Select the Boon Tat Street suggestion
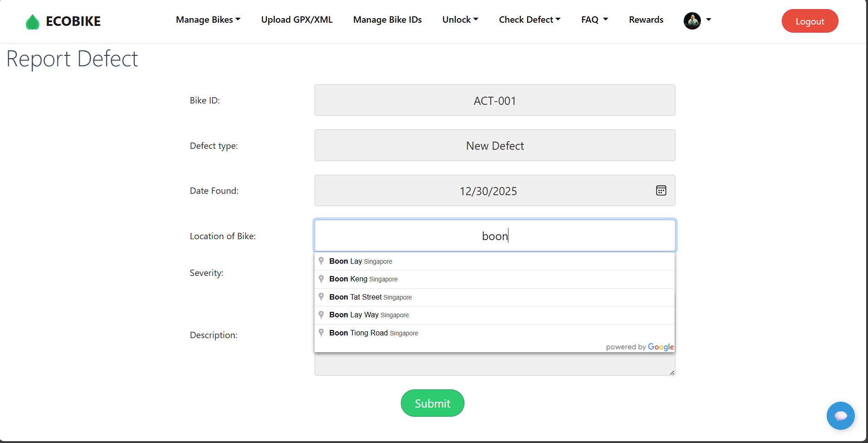 (370, 297)
